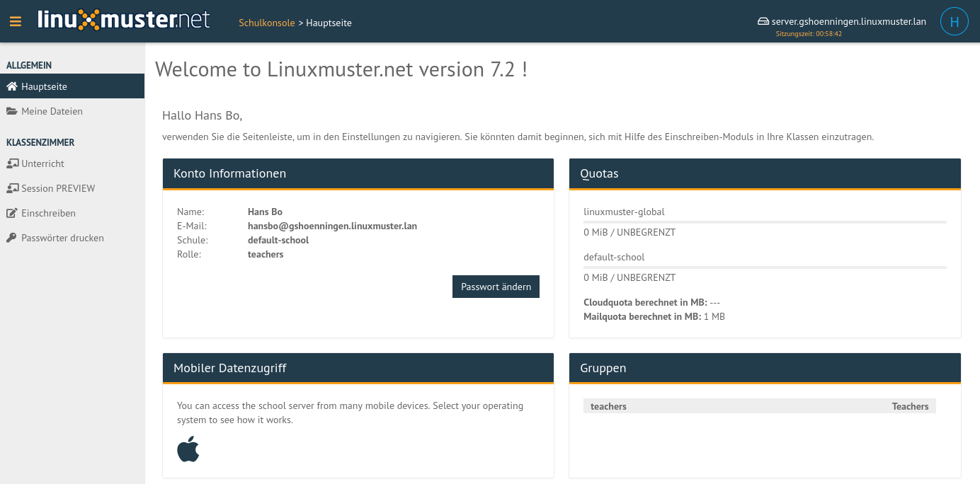Follow the Schulkonsole breadcrumb link

point(267,23)
